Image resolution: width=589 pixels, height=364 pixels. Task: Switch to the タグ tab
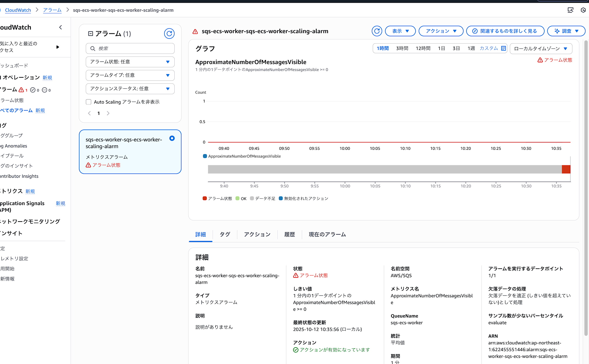point(225,234)
